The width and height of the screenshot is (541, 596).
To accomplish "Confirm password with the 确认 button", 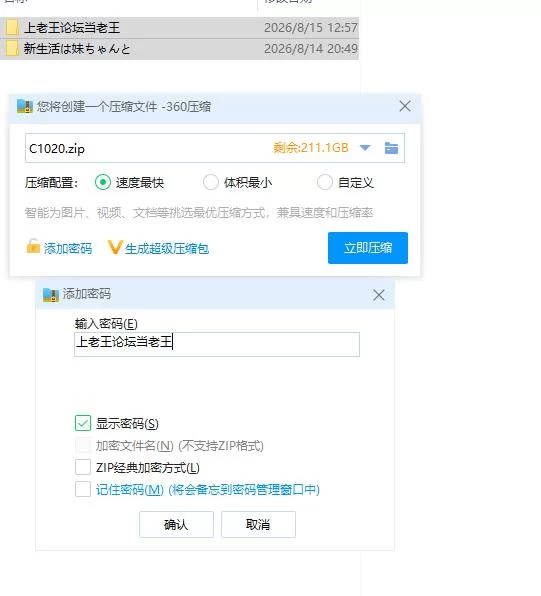I will coord(176,525).
